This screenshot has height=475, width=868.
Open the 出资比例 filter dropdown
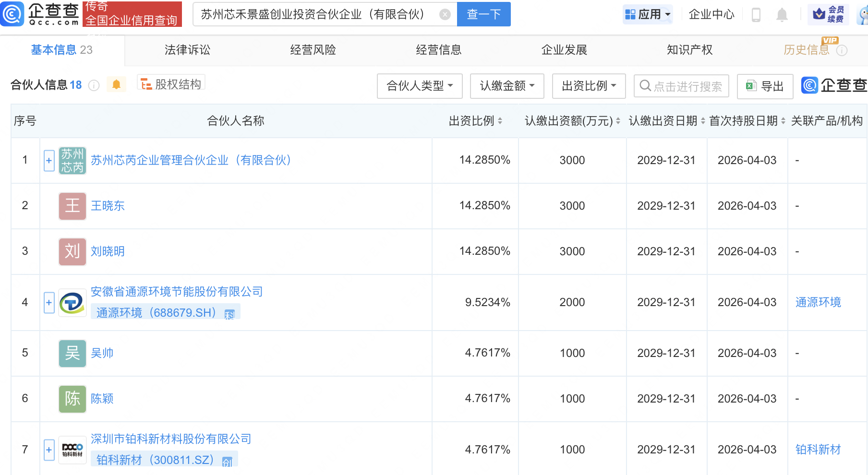click(589, 86)
